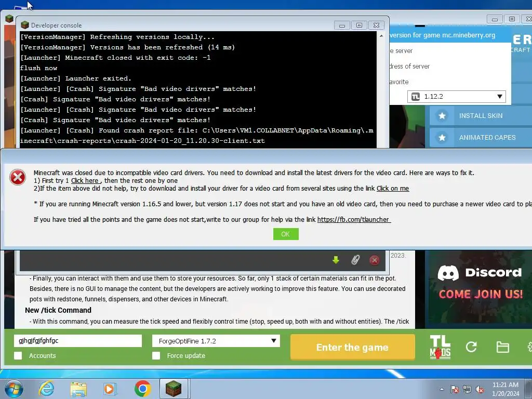
Task: Click the red X icon in console toolbar
Action: [x=374, y=260]
